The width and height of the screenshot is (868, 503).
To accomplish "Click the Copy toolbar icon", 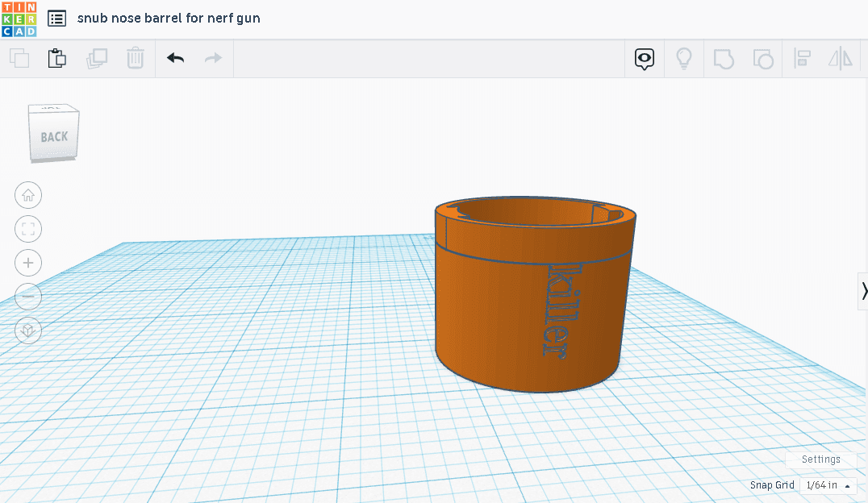I will [x=19, y=58].
